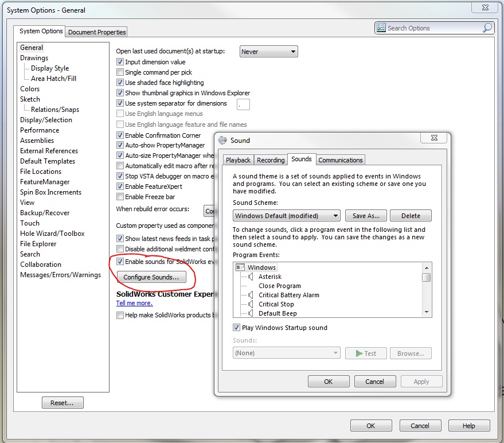This screenshot has width=504, height=443.
Task: Select the Asterisk program event
Action: 270,277
